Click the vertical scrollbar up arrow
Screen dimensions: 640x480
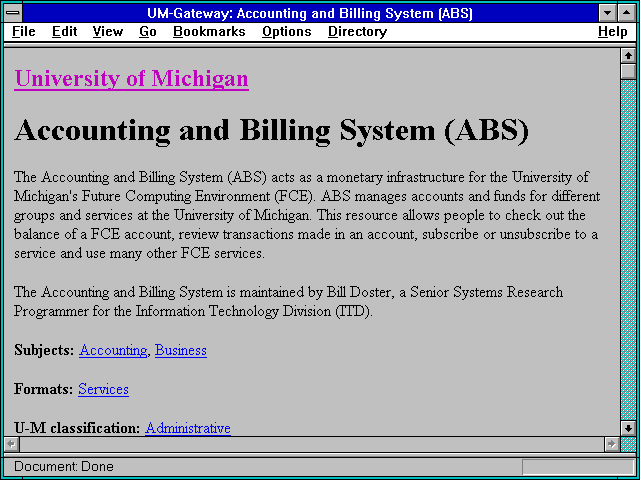[628, 56]
